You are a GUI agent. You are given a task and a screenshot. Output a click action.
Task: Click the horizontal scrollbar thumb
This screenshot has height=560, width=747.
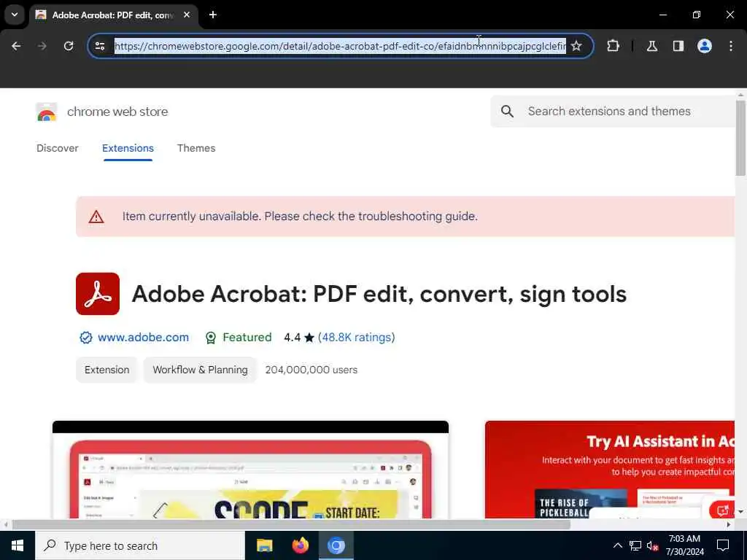291,525
